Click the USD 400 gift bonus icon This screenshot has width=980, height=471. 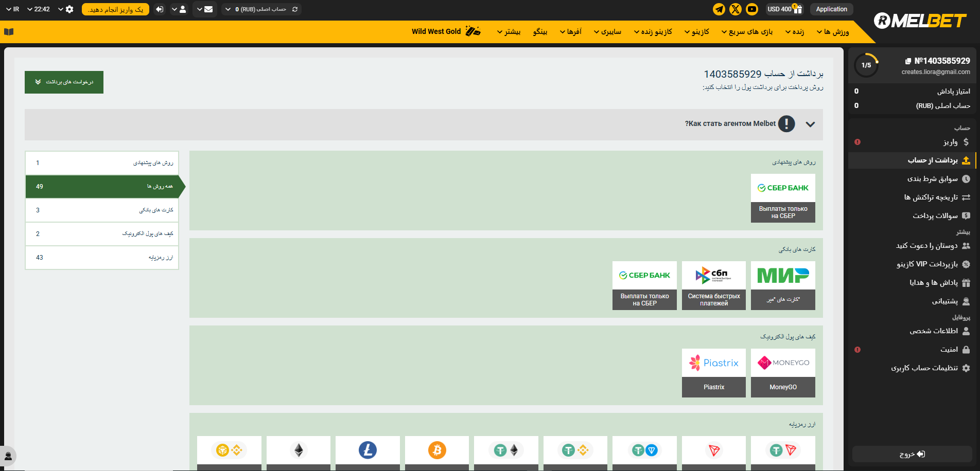coord(797,9)
